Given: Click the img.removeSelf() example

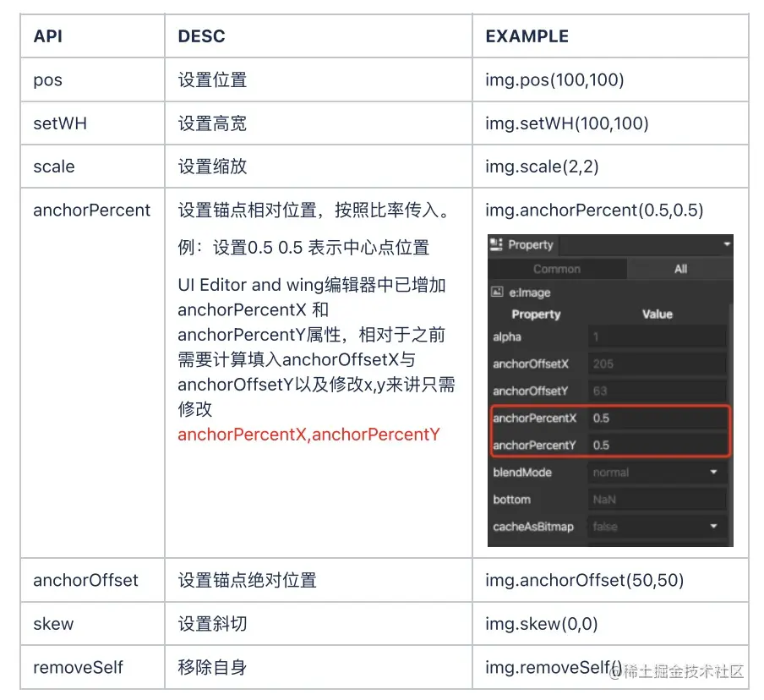Looking at the screenshot, I should (554, 667).
